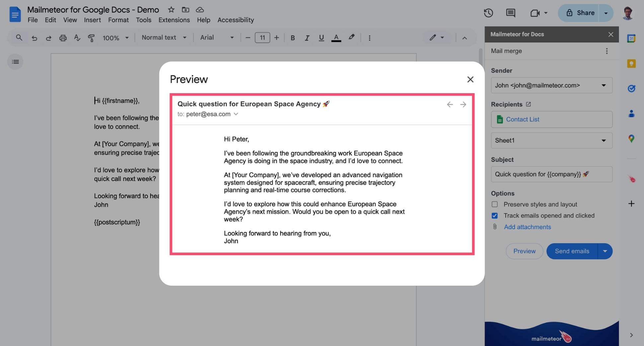Run spelling and grammar check
The image size is (644, 346).
[77, 38]
